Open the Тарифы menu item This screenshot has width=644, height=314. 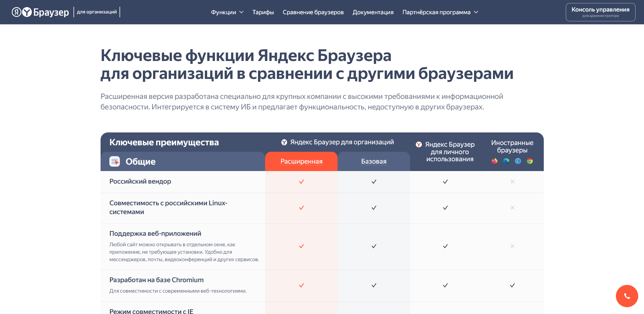click(x=263, y=12)
